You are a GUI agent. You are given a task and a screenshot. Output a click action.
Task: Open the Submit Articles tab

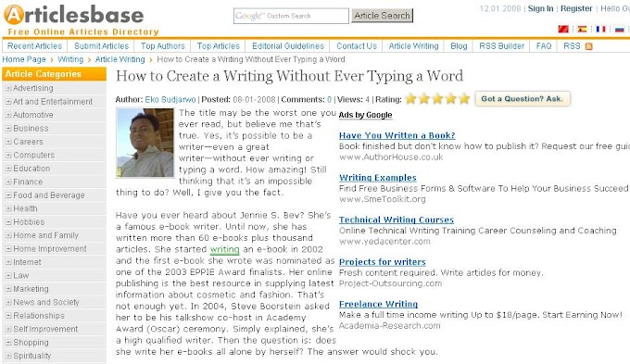coord(101,46)
